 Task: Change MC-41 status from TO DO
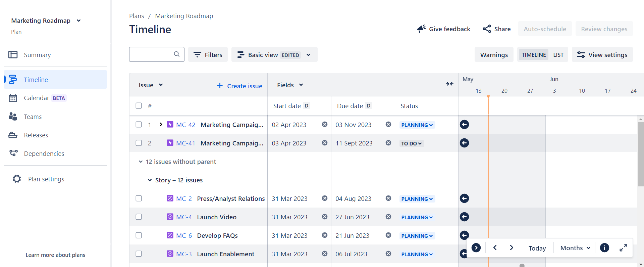(412, 143)
